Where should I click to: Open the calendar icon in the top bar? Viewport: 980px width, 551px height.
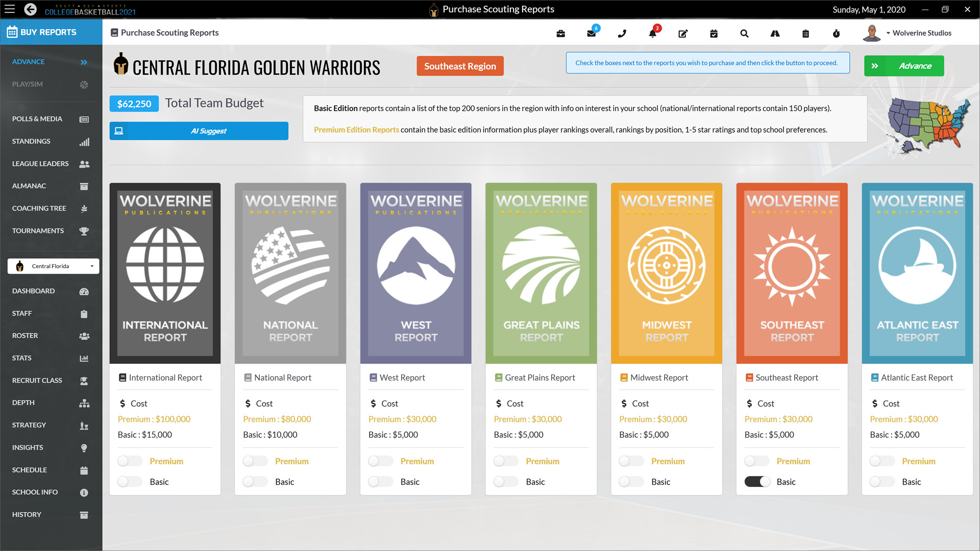pos(714,34)
